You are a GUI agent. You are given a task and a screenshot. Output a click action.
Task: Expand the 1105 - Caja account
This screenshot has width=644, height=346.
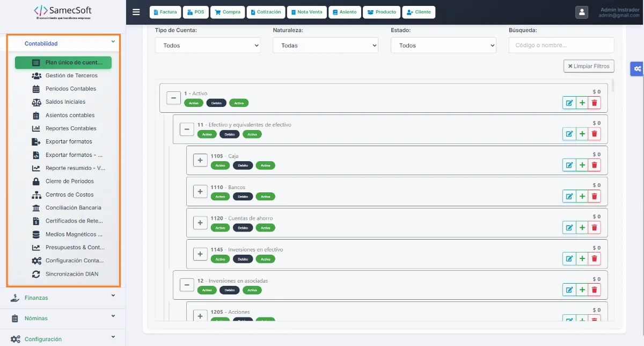coord(200,160)
